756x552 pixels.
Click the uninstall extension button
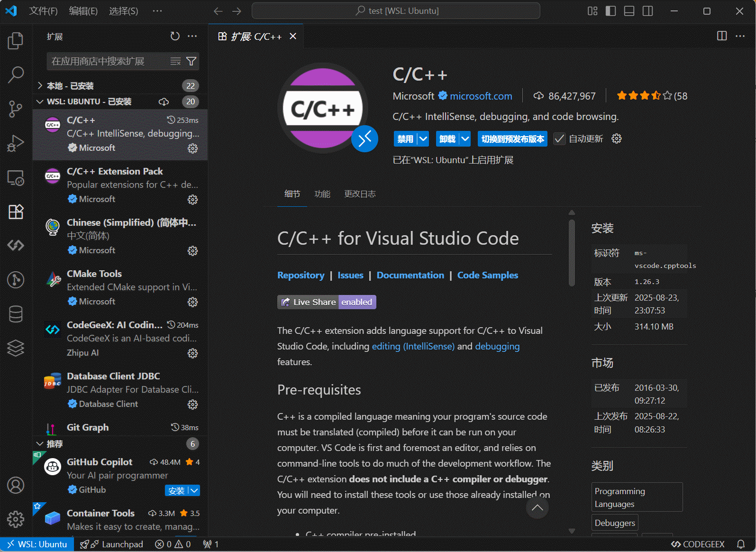[x=447, y=139]
